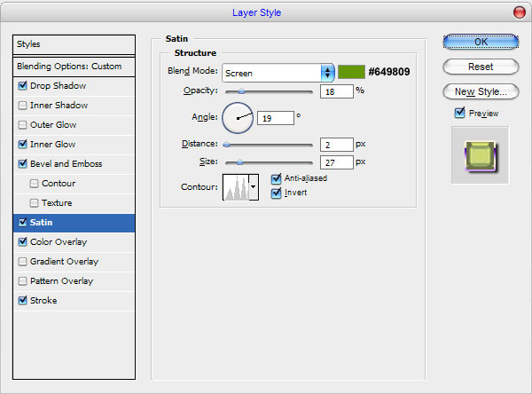Viewport: 532px width, 394px height.
Task: Click the New Style... button
Action: pos(481,91)
